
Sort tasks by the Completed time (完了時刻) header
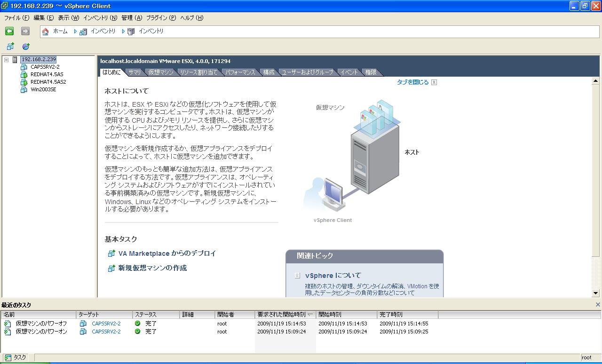[408, 315]
